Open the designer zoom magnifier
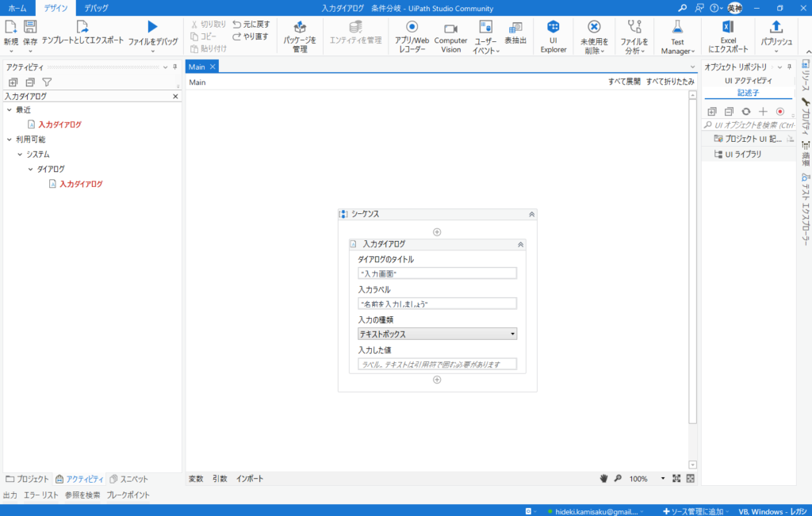Viewport: 812px width, 516px height. pyautogui.click(x=618, y=479)
